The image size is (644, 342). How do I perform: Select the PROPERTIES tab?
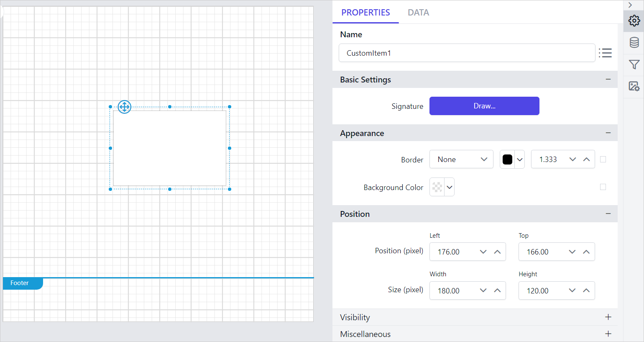click(x=365, y=13)
